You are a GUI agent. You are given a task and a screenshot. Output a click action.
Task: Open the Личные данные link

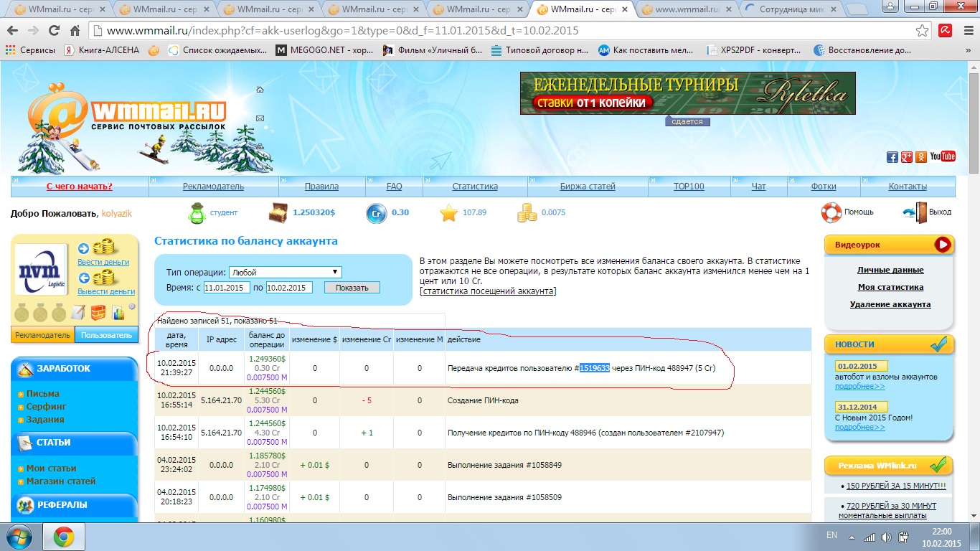tap(890, 270)
